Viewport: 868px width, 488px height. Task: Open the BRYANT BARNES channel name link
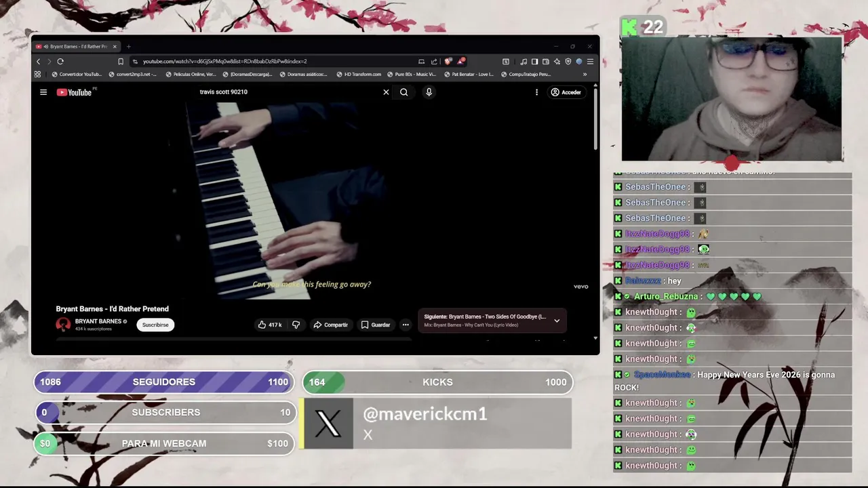(x=98, y=321)
